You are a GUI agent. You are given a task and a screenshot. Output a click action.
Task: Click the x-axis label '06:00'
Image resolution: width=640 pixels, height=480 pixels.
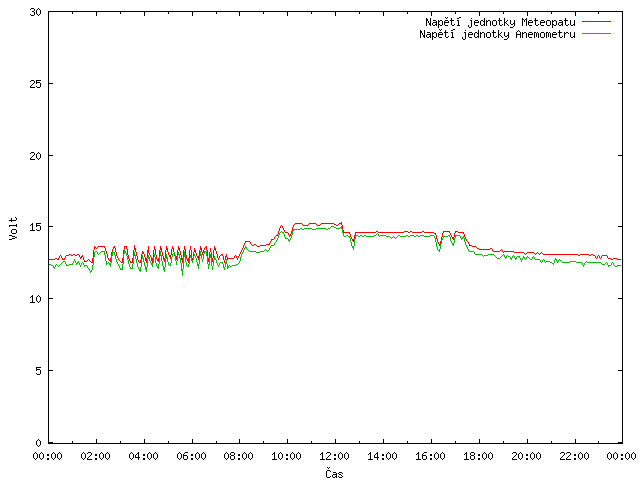(191, 456)
